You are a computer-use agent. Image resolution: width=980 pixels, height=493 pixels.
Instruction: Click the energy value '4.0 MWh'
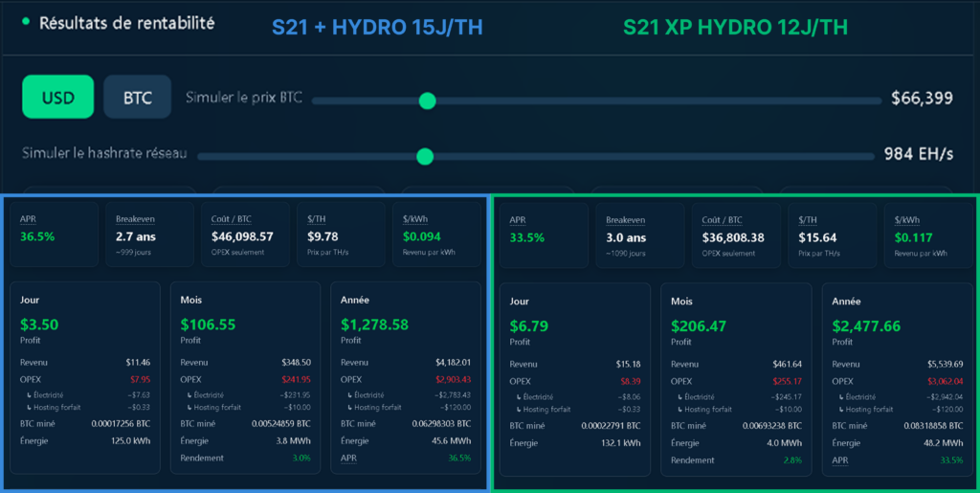(x=786, y=443)
